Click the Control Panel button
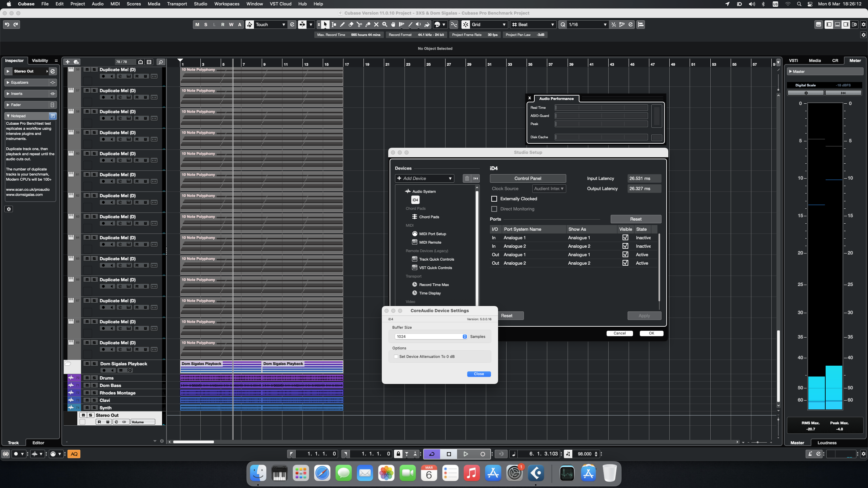The width and height of the screenshot is (868, 488). 528,178
